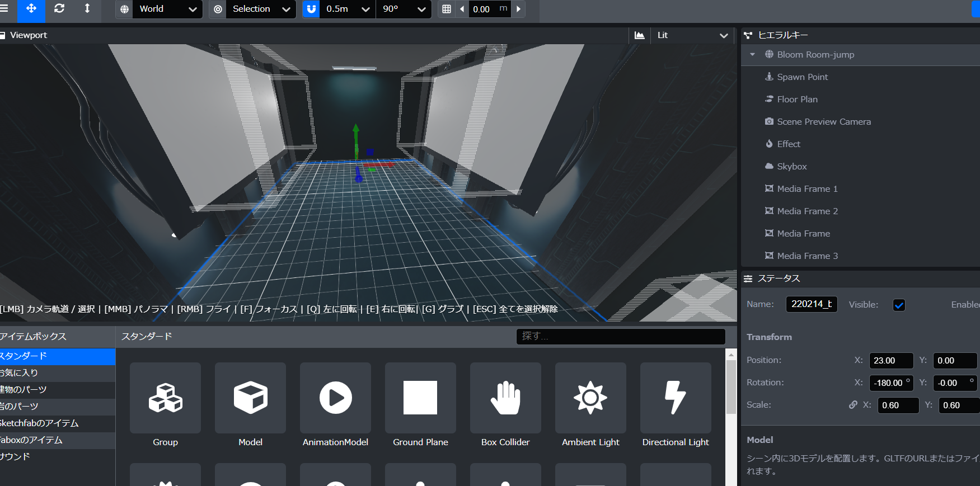Select Media Frame 2 in hierarchy
980x486 pixels.
(x=860, y=211)
